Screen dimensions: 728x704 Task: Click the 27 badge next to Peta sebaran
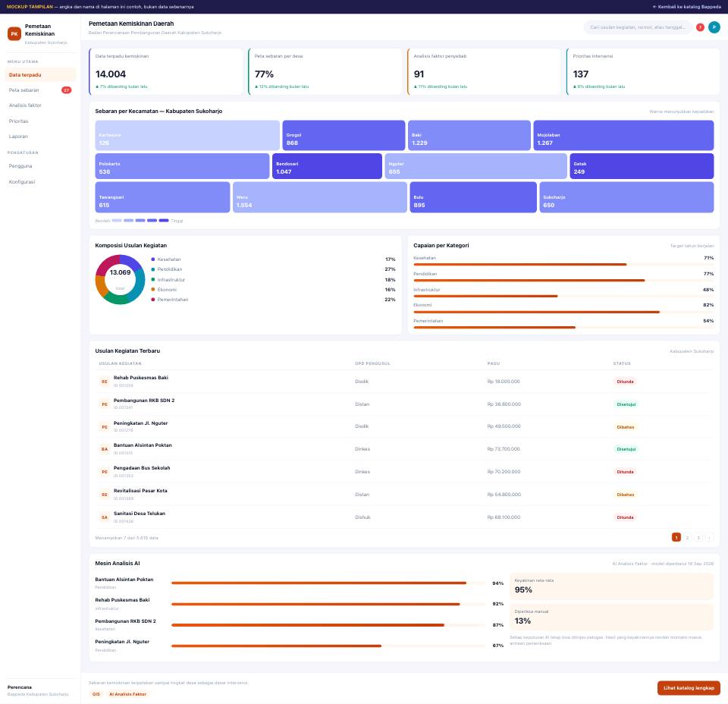[67, 90]
